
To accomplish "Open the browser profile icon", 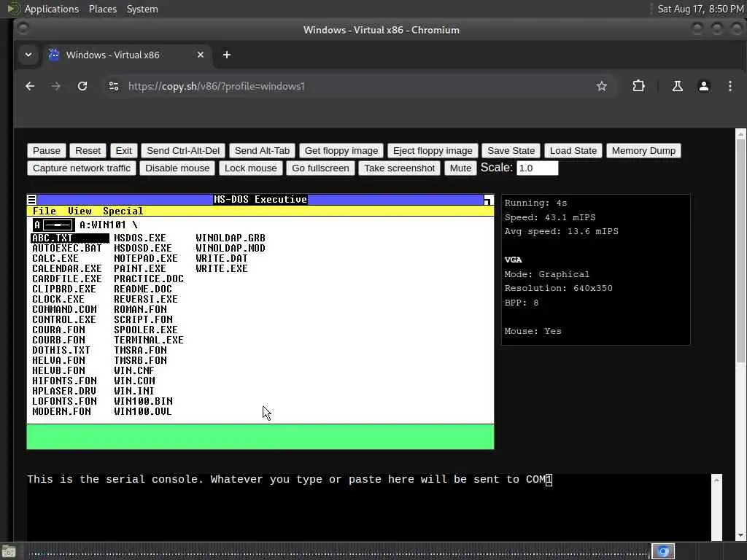I will click(x=704, y=86).
